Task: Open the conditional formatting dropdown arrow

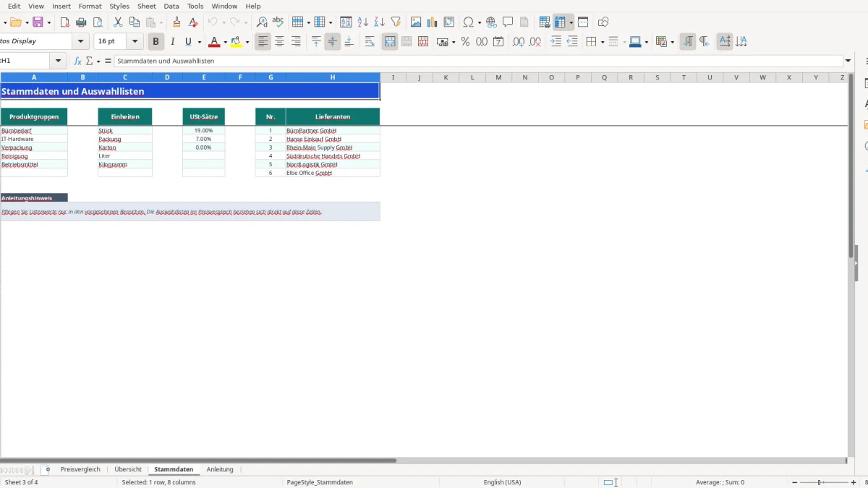Action: pyautogui.click(x=673, y=42)
